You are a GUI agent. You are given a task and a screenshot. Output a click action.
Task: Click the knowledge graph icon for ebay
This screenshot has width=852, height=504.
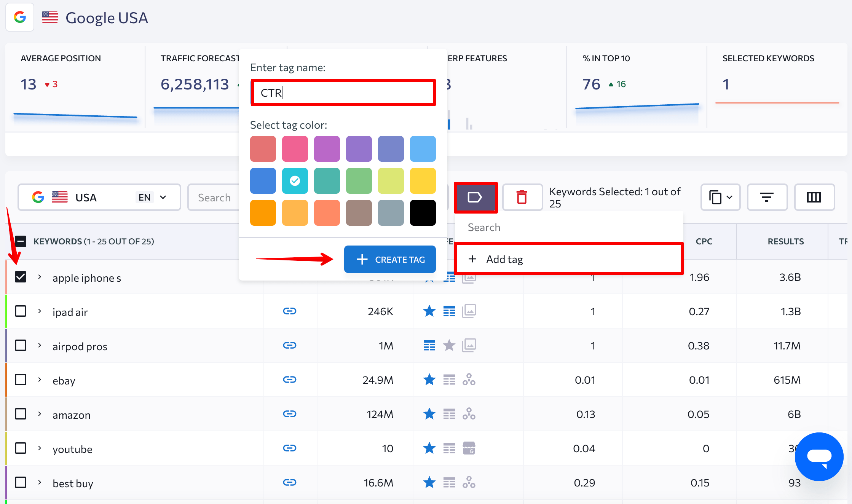pos(469,380)
